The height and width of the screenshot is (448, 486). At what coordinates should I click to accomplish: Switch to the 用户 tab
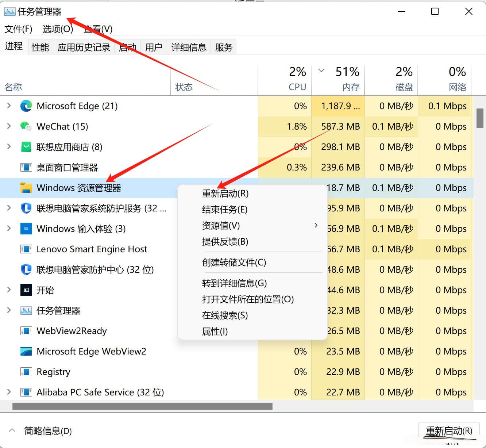click(x=154, y=47)
